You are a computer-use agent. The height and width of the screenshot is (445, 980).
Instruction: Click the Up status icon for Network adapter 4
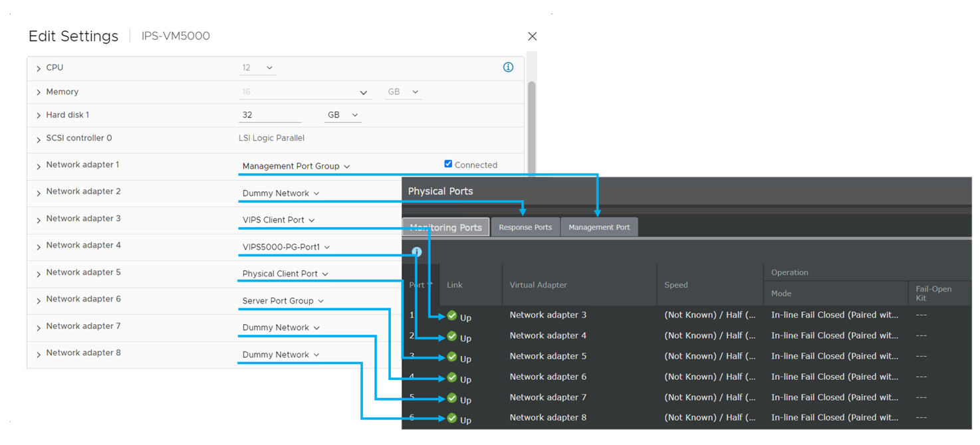click(x=452, y=336)
